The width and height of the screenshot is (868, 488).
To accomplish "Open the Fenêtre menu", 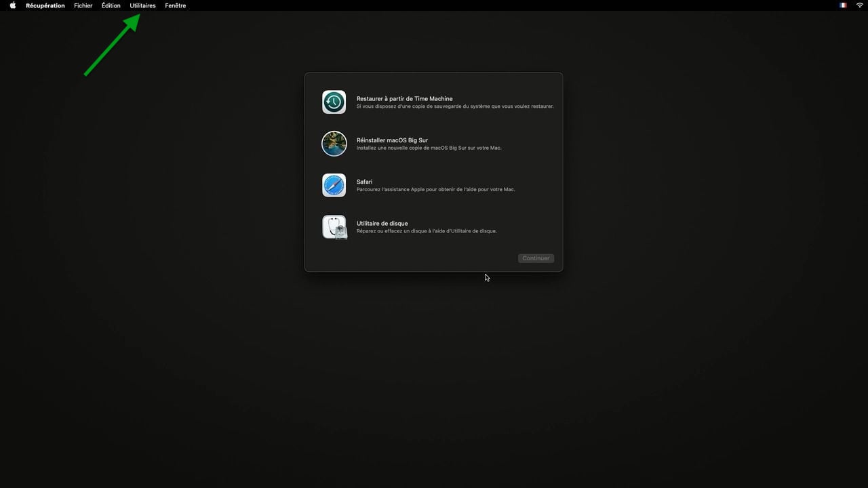I will [x=176, y=5].
